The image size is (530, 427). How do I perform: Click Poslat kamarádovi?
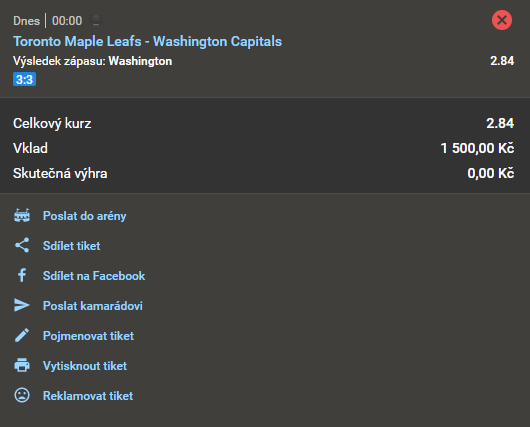click(93, 306)
